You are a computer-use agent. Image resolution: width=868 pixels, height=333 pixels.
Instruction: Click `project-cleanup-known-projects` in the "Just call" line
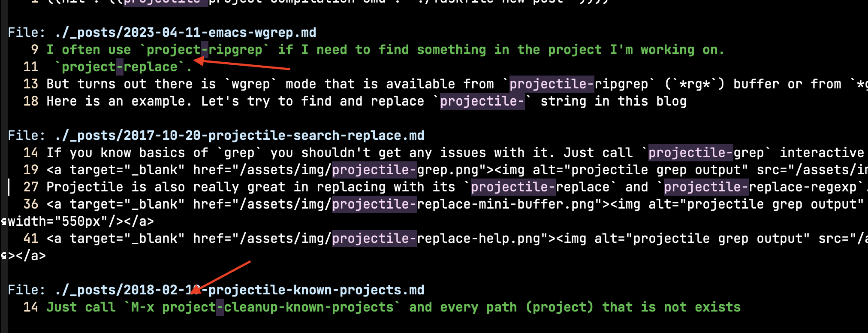coord(278,307)
